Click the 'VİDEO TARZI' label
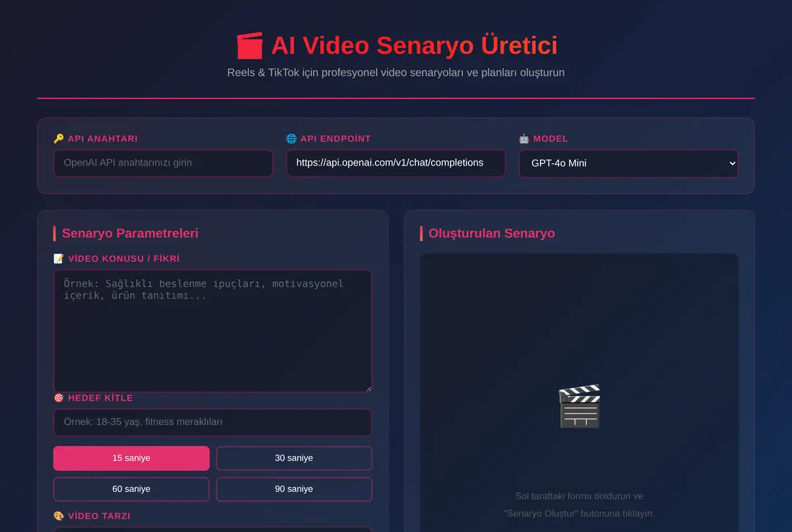 coord(99,516)
